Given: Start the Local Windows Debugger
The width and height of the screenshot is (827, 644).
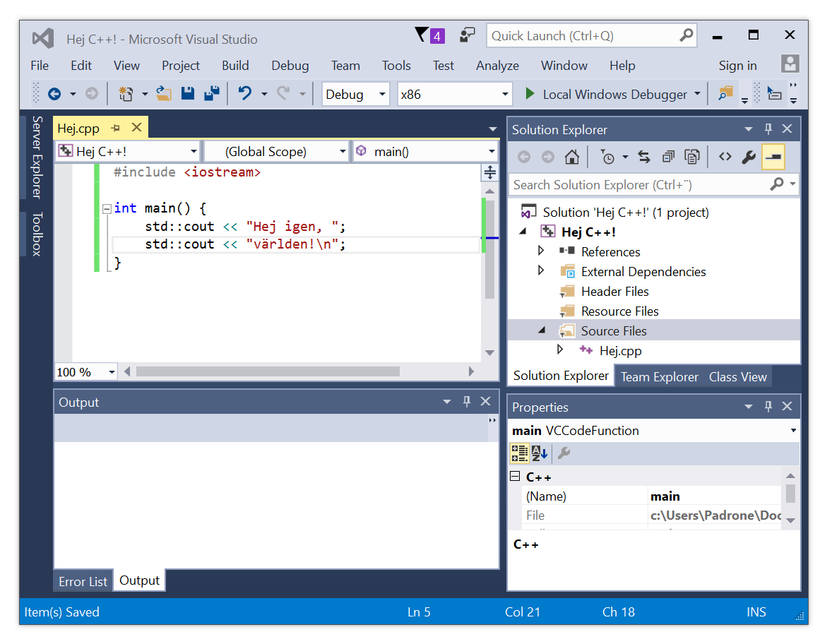Looking at the screenshot, I should coord(614,95).
